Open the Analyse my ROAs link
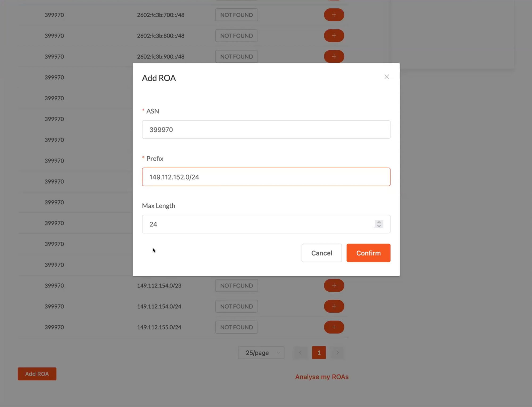 tap(322, 377)
